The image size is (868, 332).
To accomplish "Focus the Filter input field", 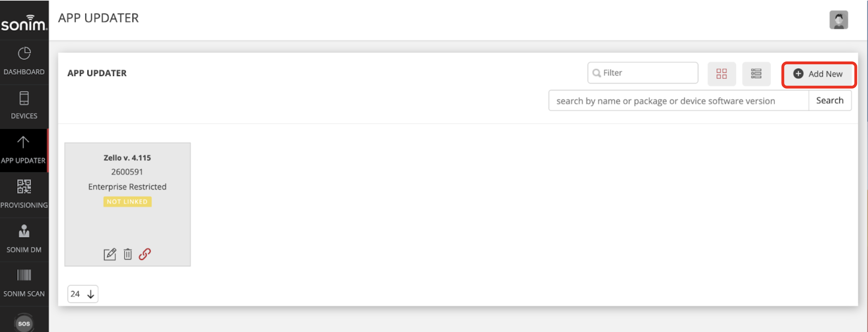I will [643, 73].
